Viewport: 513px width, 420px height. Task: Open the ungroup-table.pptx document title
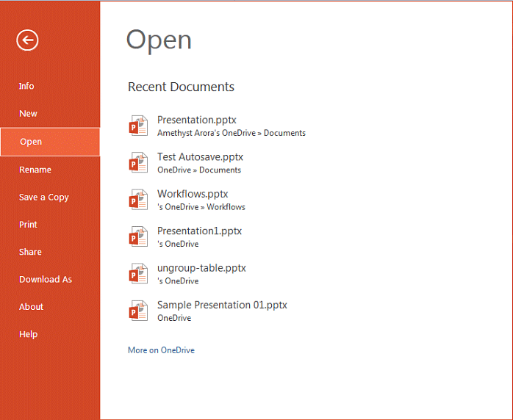click(x=201, y=268)
